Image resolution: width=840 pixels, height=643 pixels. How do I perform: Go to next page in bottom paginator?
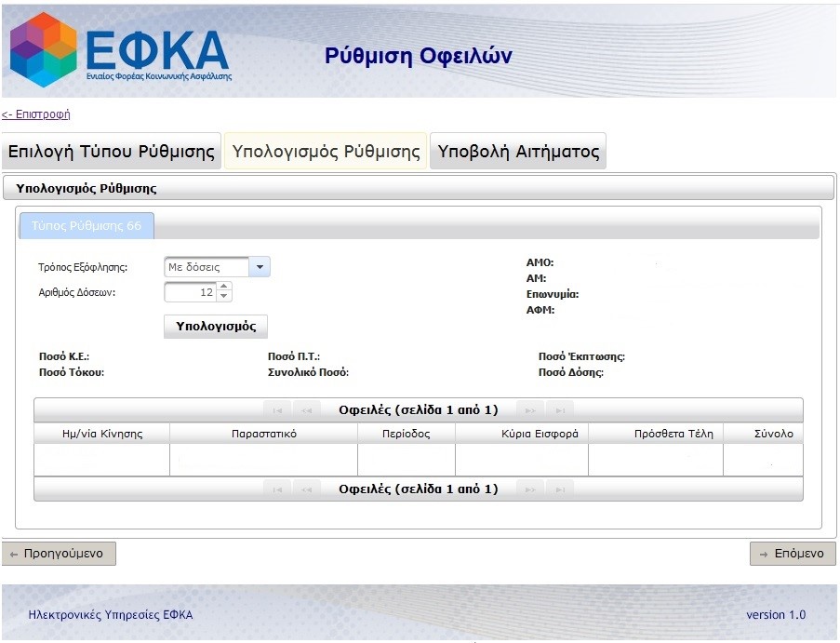(x=530, y=489)
